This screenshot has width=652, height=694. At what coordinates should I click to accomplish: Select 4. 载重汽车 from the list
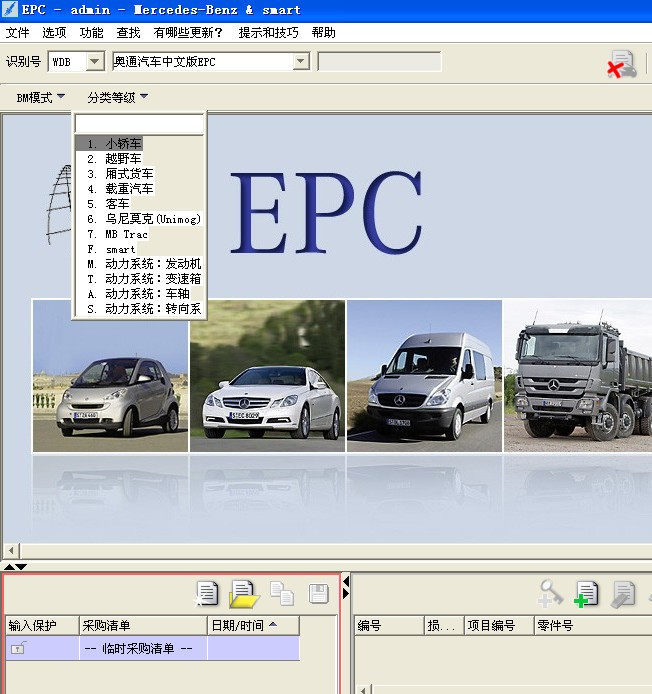pos(139,189)
